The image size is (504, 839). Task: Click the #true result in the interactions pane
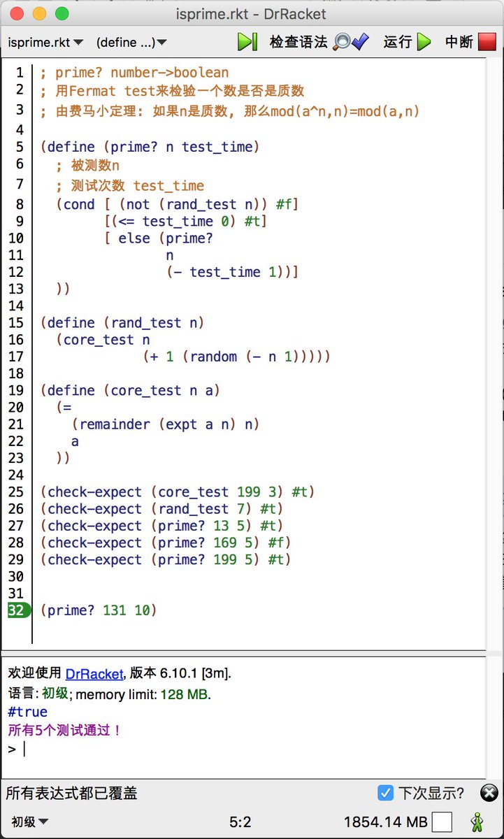coord(27,712)
